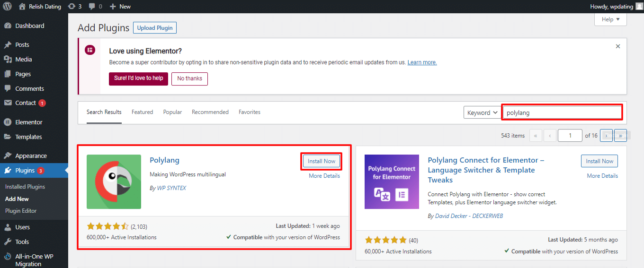The height and width of the screenshot is (268, 644).
Task: Open the WordPress logo menu
Action: coord(8,7)
